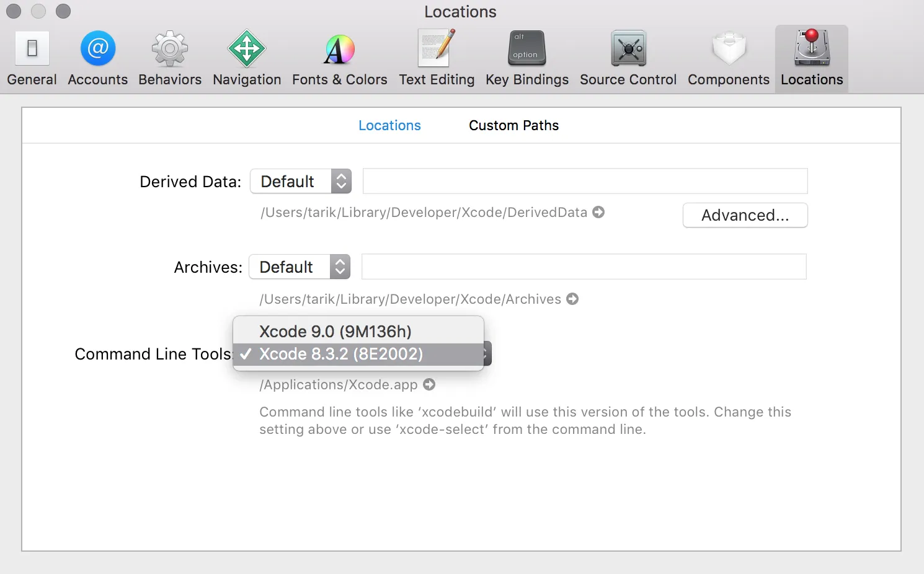This screenshot has width=924, height=574.
Task: Open the Archives location dropdown
Action: [300, 267]
